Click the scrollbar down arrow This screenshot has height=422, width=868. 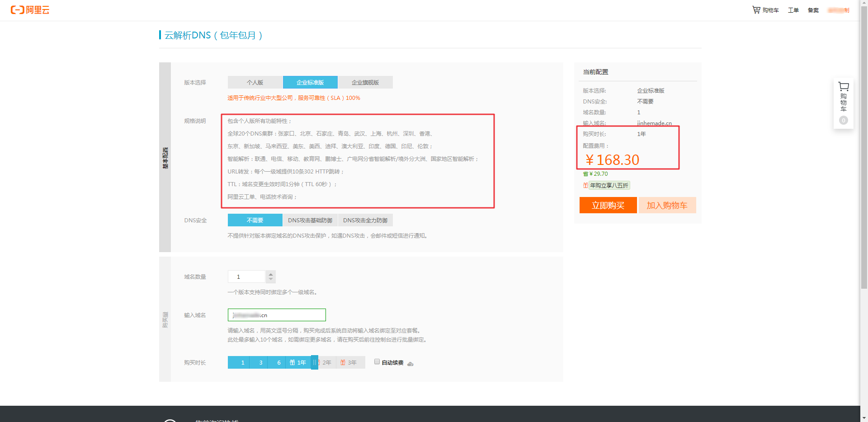tap(864, 418)
